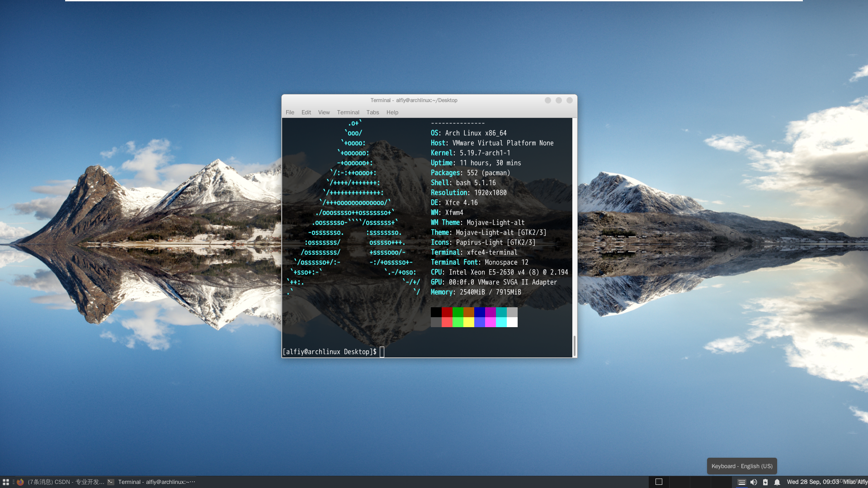Click the 'Uptime: 11 hours, 30 mins' line
The image size is (868, 488).
pos(476,163)
